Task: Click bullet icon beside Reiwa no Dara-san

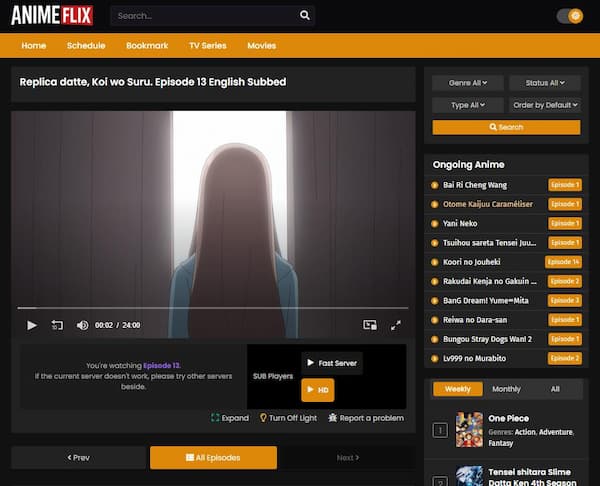Action: coord(434,320)
